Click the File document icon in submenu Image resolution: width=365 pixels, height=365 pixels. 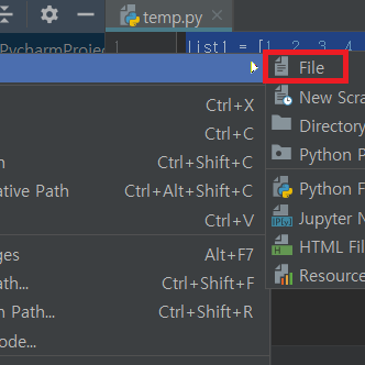click(281, 66)
